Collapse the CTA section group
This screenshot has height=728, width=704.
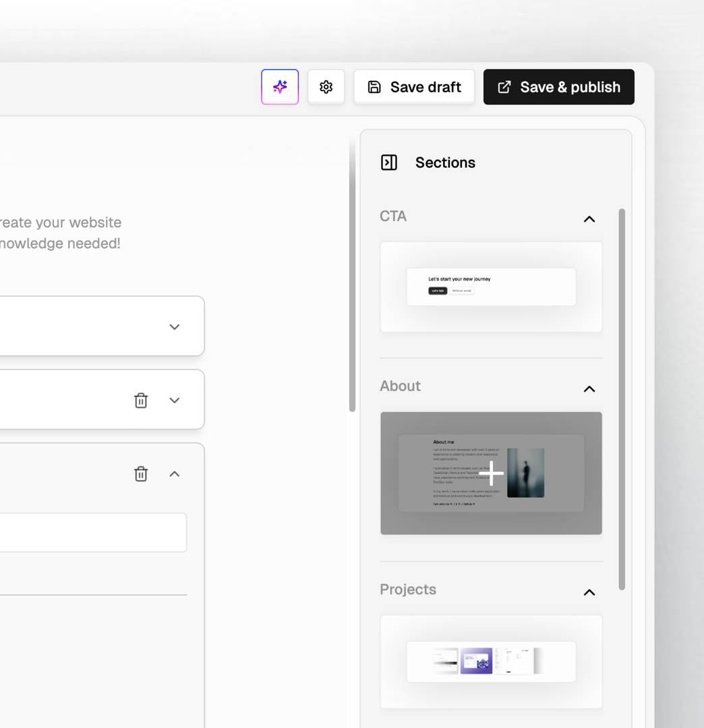pos(589,219)
